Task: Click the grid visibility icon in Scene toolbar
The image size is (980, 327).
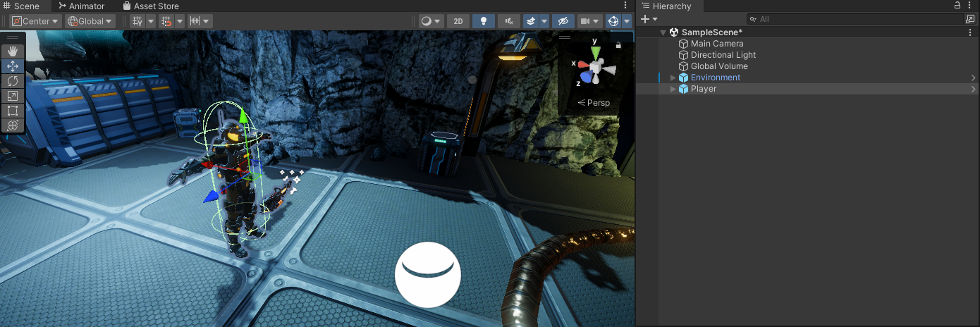Action: (x=137, y=21)
